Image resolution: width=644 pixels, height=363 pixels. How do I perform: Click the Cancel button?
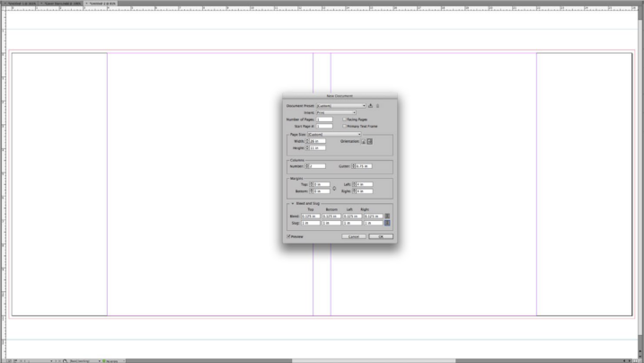354,236
